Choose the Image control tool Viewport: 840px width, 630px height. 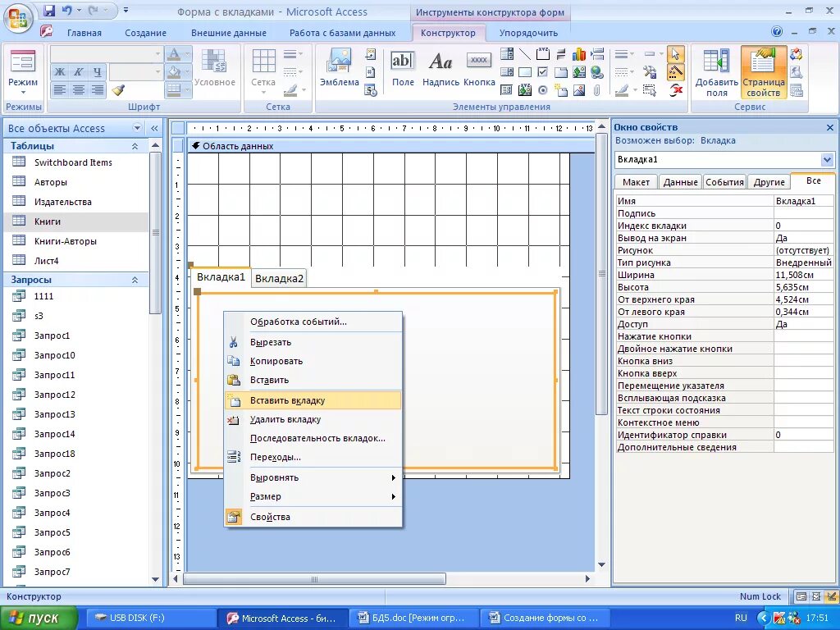click(x=579, y=90)
